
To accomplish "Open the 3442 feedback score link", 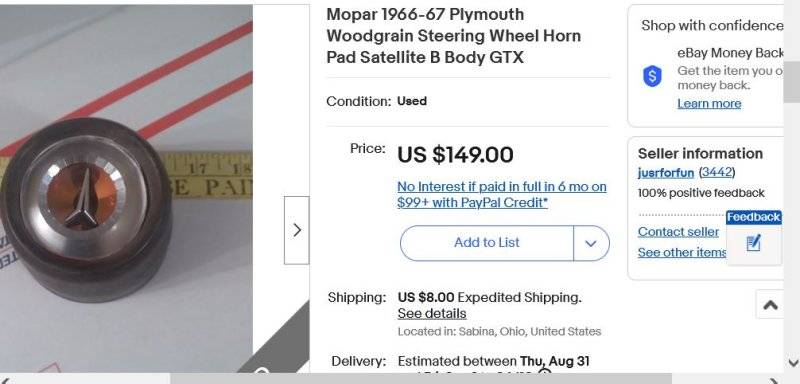I will [x=717, y=172].
